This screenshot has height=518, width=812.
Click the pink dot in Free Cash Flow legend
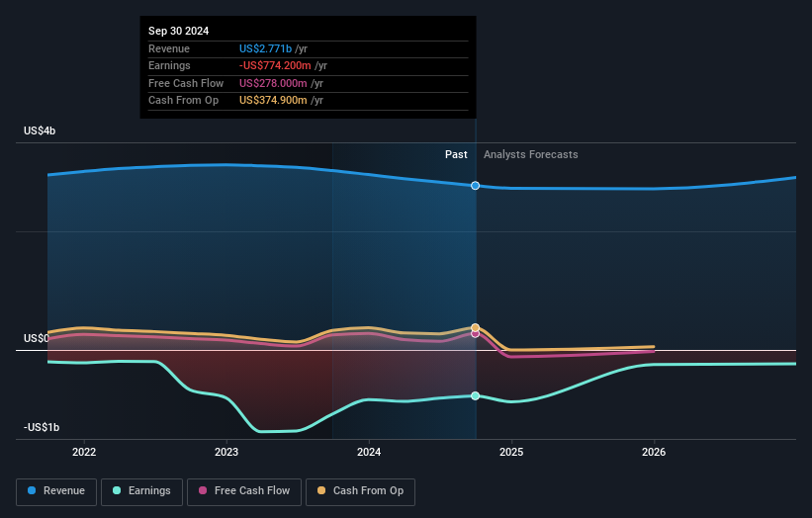[x=203, y=490]
